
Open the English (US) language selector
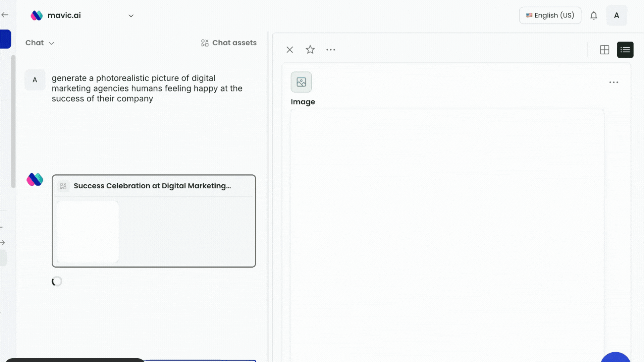pos(550,15)
